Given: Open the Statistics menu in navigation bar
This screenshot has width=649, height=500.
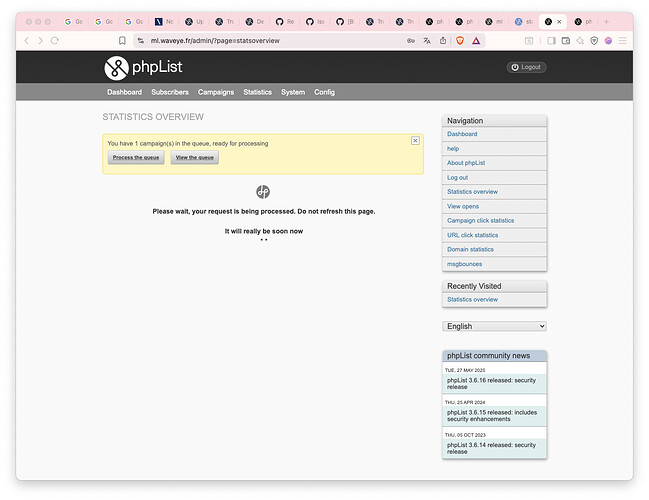Looking at the screenshot, I should [x=257, y=92].
